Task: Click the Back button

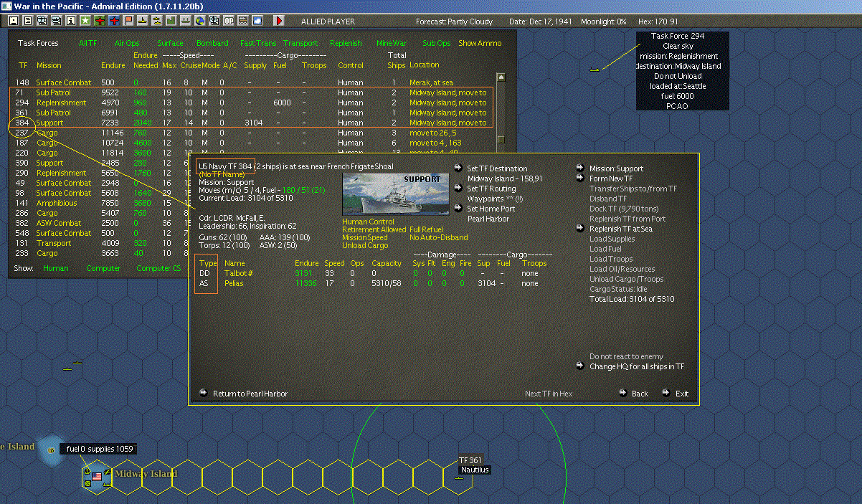Action: [640, 394]
